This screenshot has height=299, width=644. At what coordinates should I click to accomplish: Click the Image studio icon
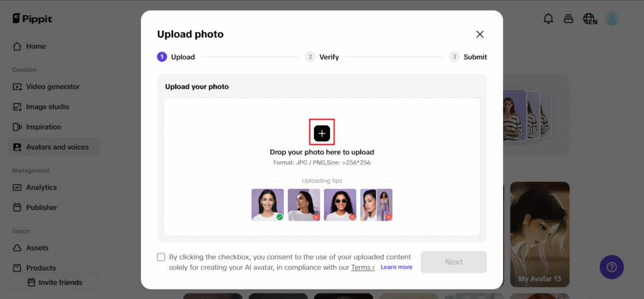17,107
